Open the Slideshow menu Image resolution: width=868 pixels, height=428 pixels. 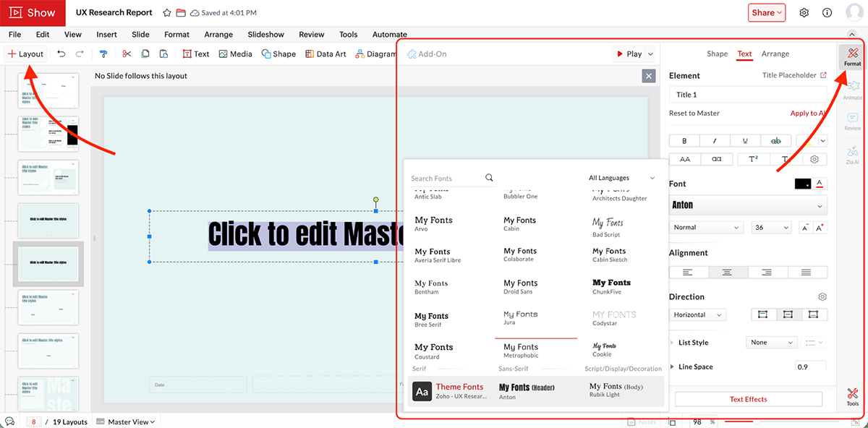(265, 34)
